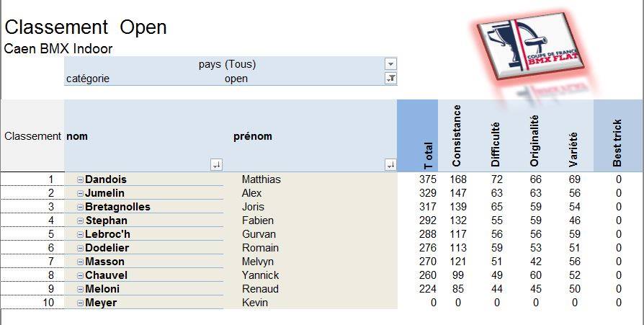
Task: Collapse the Dandois row
Action: (81, 179)
